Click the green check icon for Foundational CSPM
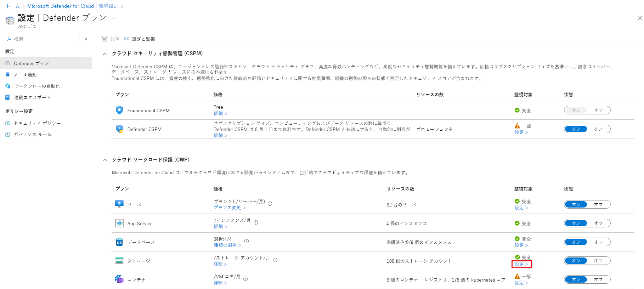 click(x=517, y=110)
